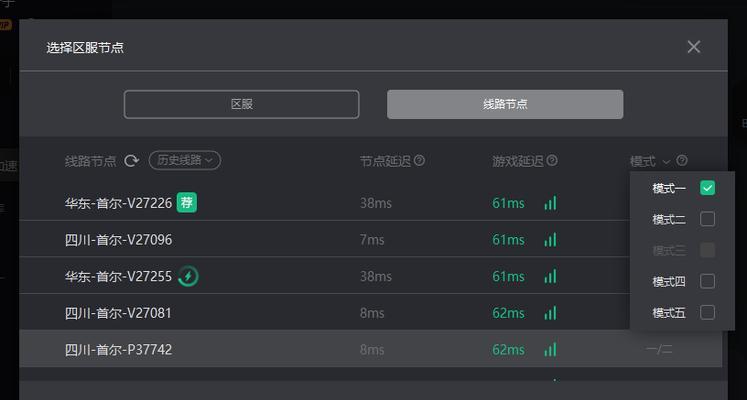Enable the 模式二 checkbox

pyautogui.click(x=707, y=219)
